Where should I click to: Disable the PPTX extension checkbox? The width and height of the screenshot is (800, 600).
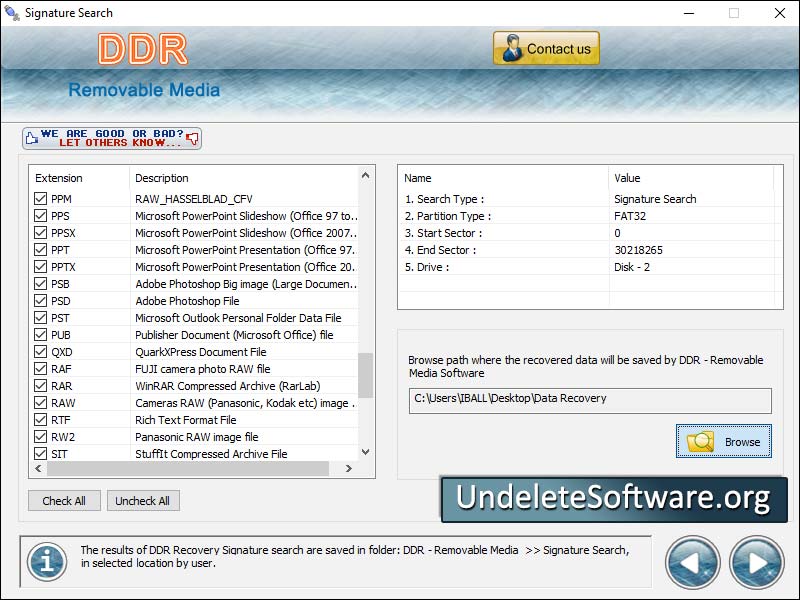pos(40,266)
